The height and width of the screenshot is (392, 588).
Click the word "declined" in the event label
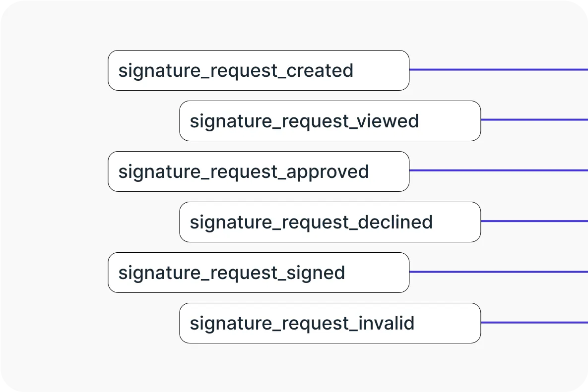tap(395, 222)
